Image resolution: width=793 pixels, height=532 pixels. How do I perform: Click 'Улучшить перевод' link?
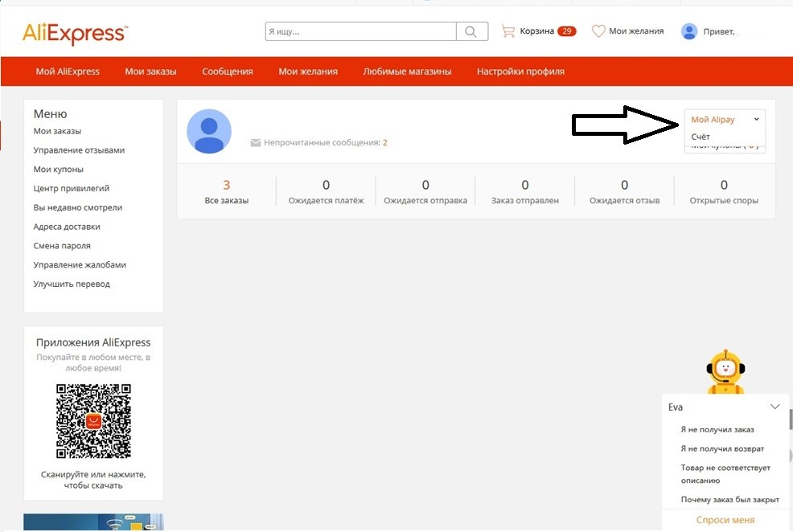72,284
